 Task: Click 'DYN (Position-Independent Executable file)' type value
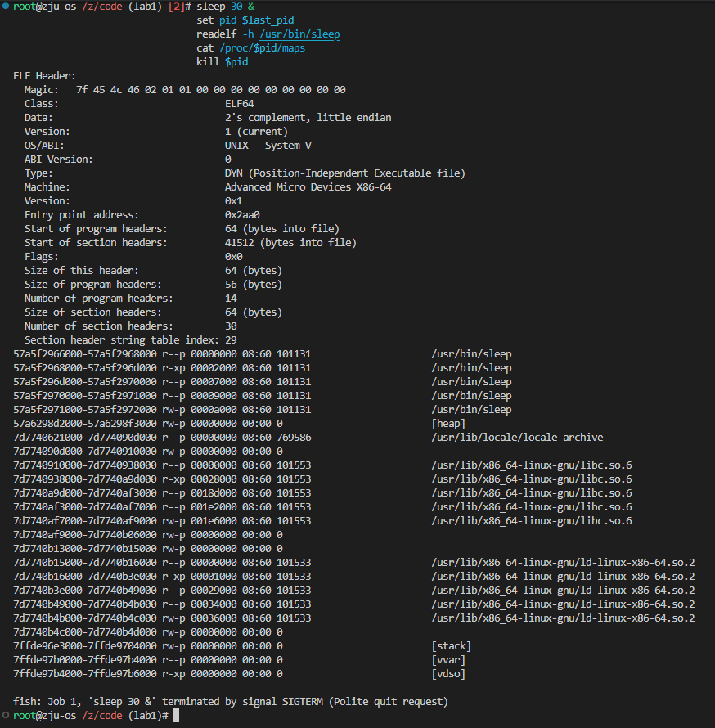pyautogui.click(x=345, y=173)
